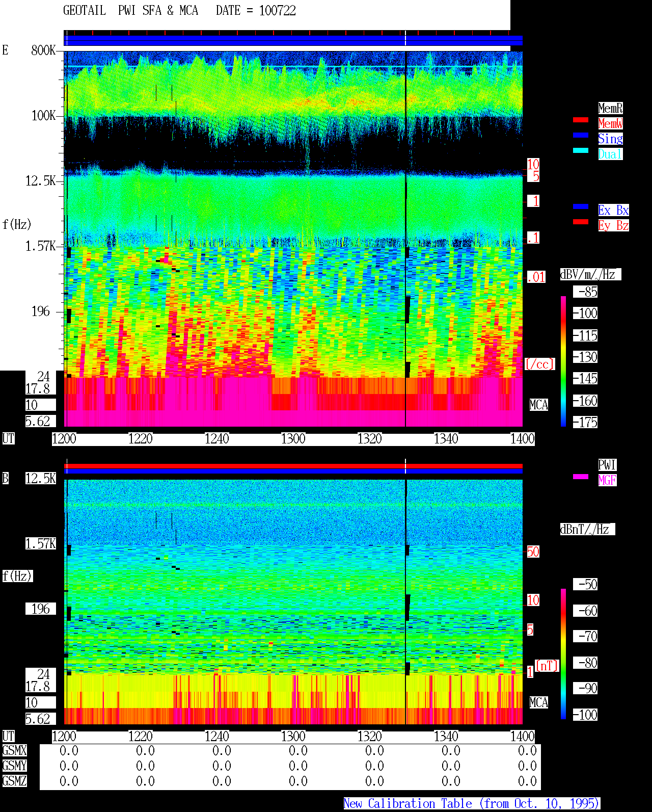The image size is (652, 812).
Task: Click the dBV/m/√Hz vertical color bar
Action: (x=563, y=361)
